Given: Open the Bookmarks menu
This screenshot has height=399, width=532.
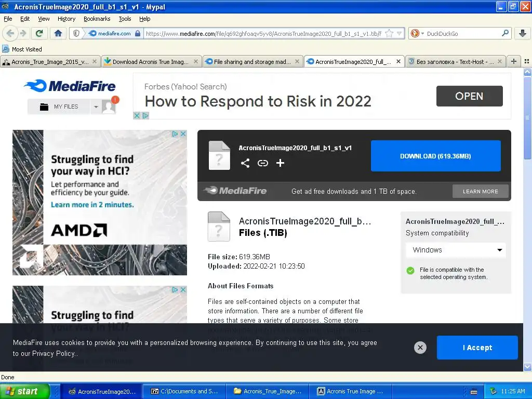Looking at the screenshot, I should click(97, 19).
